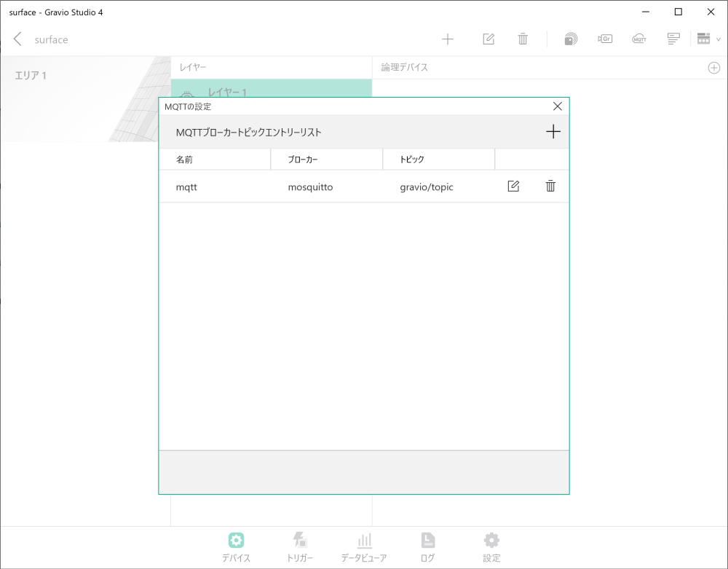Click the trash delete icon in the toolbar

point(523,38)
